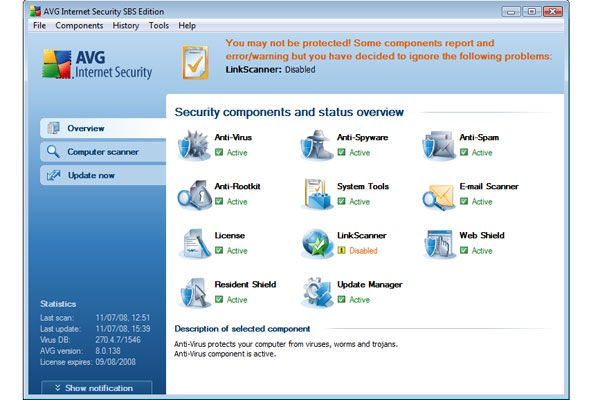Select the Update Manager gear icon
The image size is (600, 400).
(317, 292)
